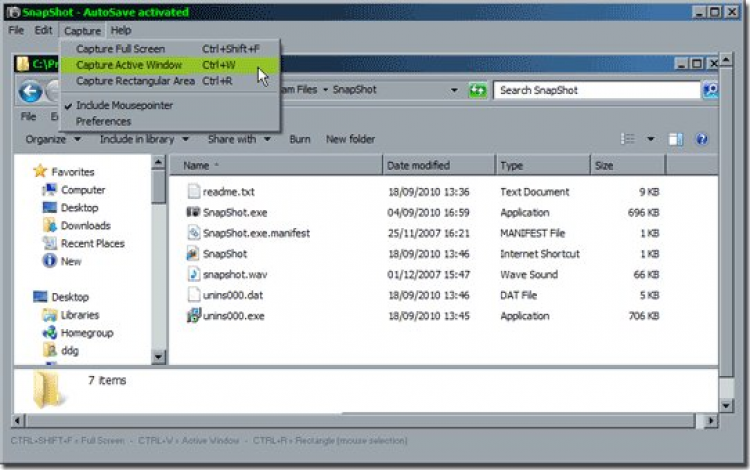Click the blue info icon beside New
The image size is (750, 470).
tap(49, 261)
